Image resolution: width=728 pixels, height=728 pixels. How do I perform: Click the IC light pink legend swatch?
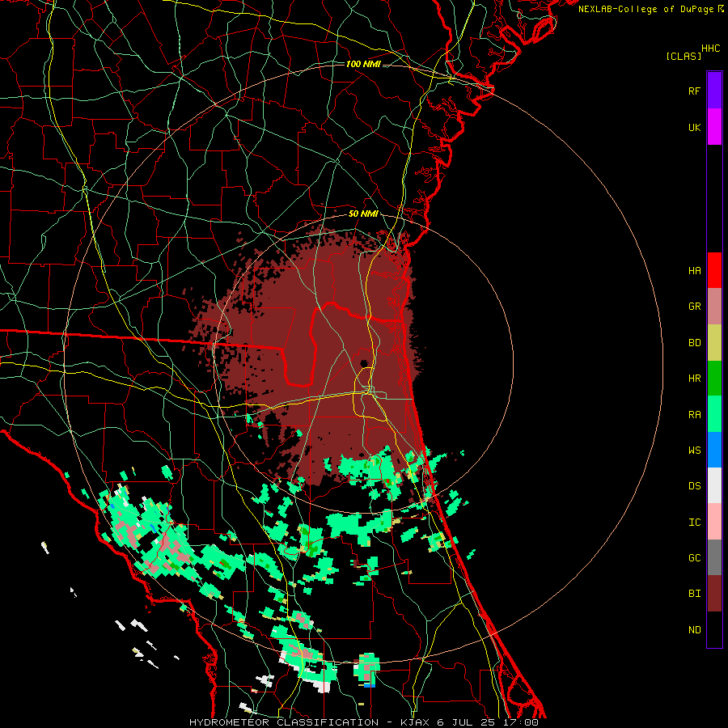[714, 522]
